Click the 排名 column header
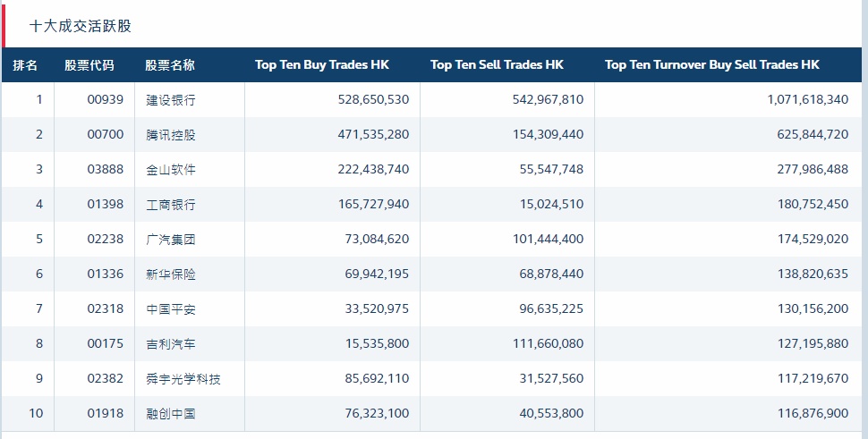 [25, 65]
